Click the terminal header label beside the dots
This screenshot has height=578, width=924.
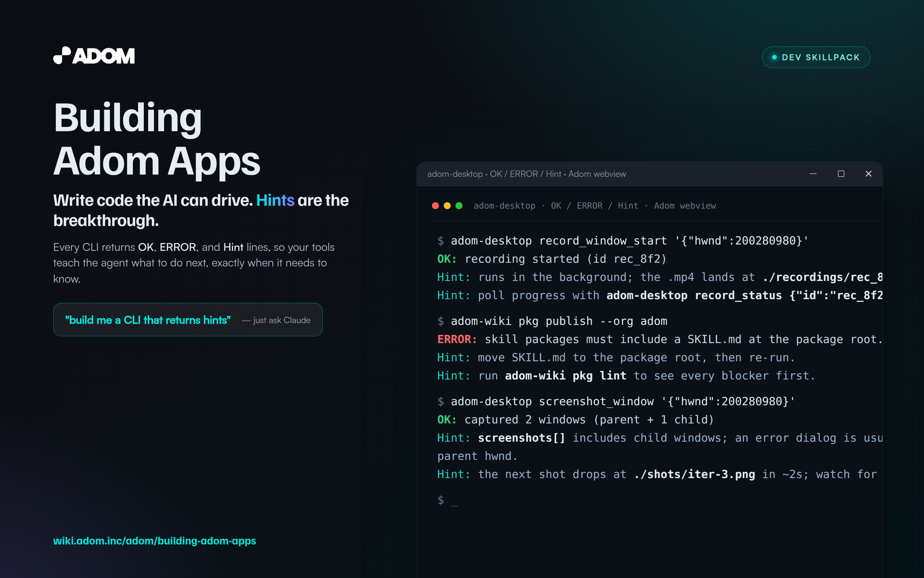pyautogui.click(x=595, y=206)
